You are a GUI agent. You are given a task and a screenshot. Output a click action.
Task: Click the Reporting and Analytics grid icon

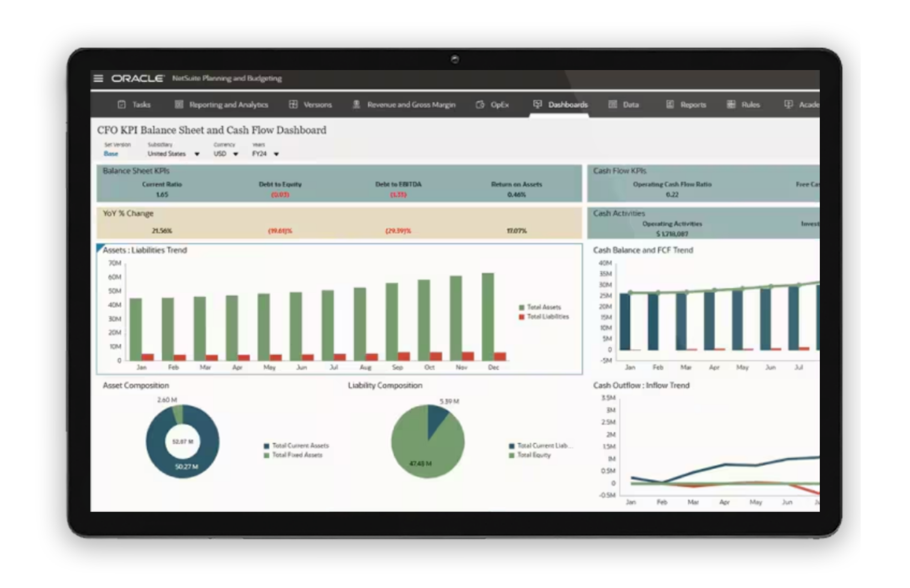(x=179, y=105)
